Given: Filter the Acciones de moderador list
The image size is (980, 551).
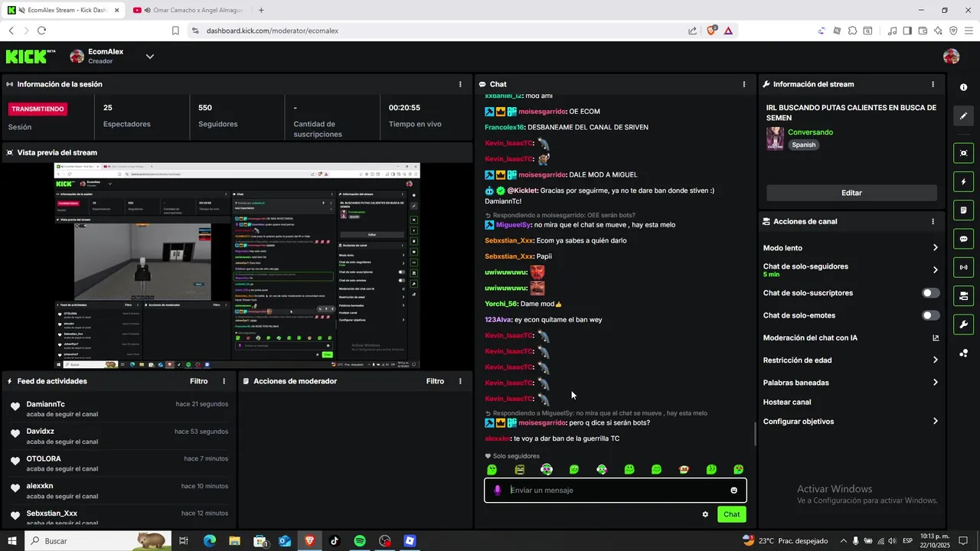Looking at the screenshot, I should click(435, 381).
